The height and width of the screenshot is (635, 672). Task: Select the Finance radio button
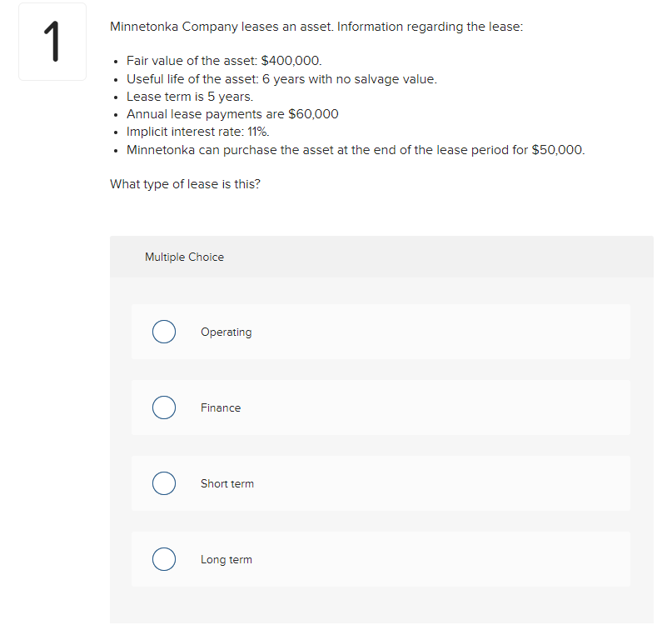tap(164, 407)
